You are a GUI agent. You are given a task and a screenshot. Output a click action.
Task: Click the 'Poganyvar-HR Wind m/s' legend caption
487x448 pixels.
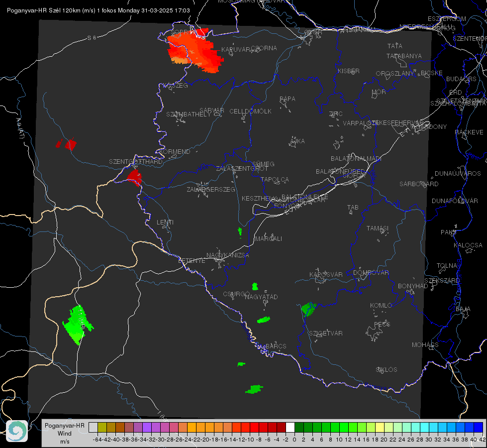point(65,433)
